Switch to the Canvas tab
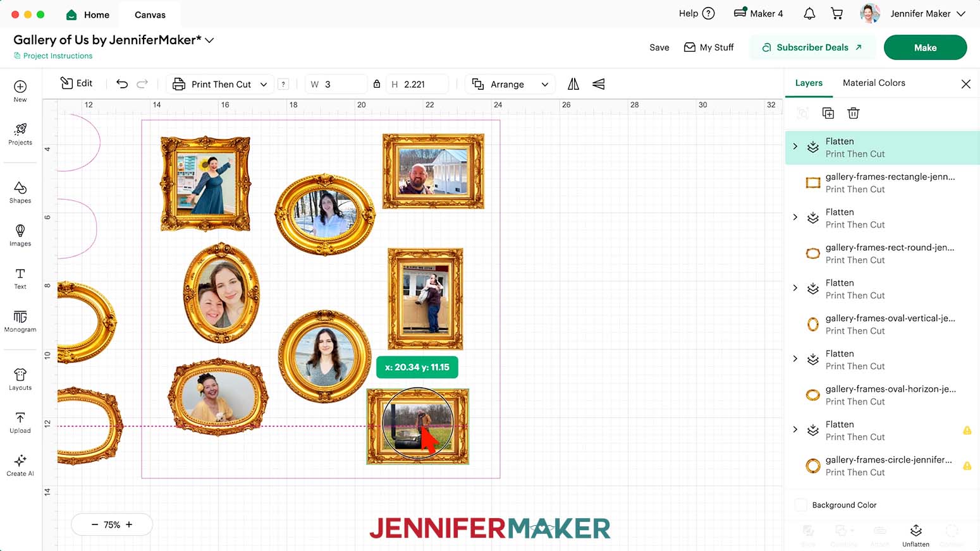Screen dimensions: 980x551 pyautogui.click(x=150, y=15)
